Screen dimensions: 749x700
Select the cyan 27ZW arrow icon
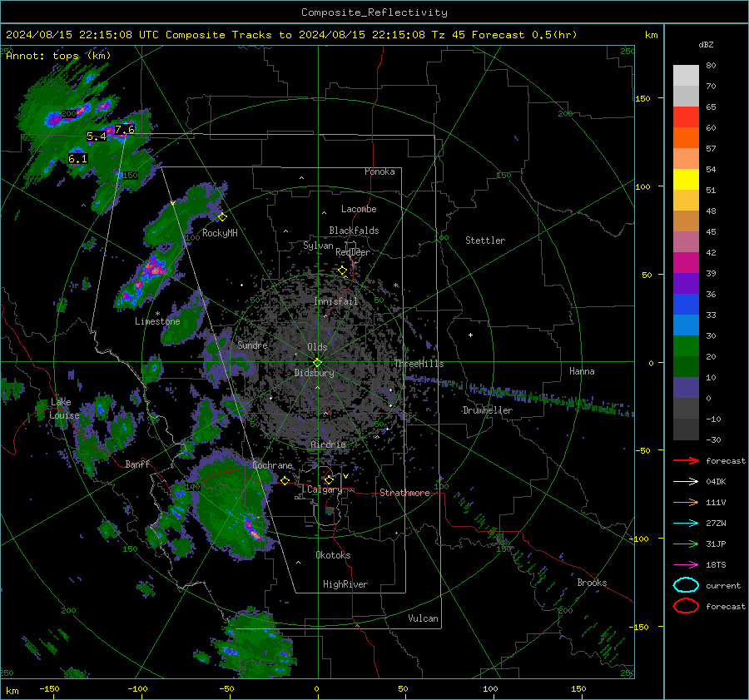tap(686, 523)
